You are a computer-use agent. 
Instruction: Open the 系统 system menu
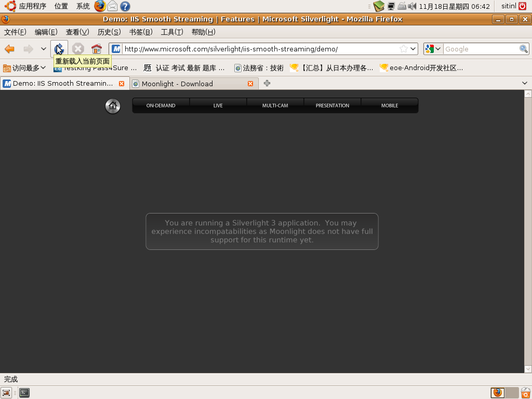(83, 6)
